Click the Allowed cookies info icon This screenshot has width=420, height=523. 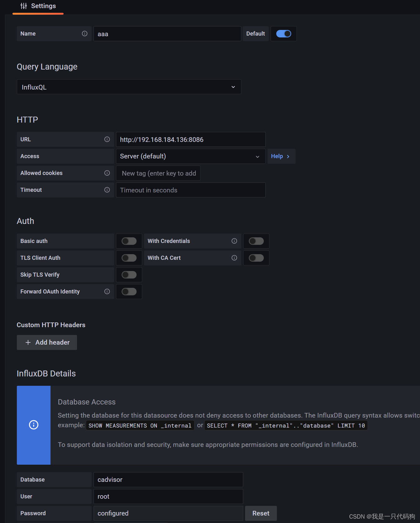point(107,173)
